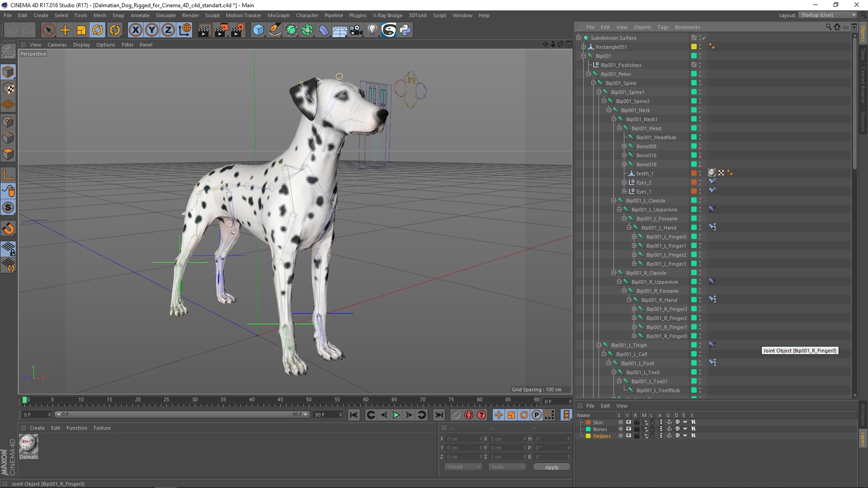The image size is (868, 488).
Task: Click the Cube primitive icon
Action: [x=258, y=30]
